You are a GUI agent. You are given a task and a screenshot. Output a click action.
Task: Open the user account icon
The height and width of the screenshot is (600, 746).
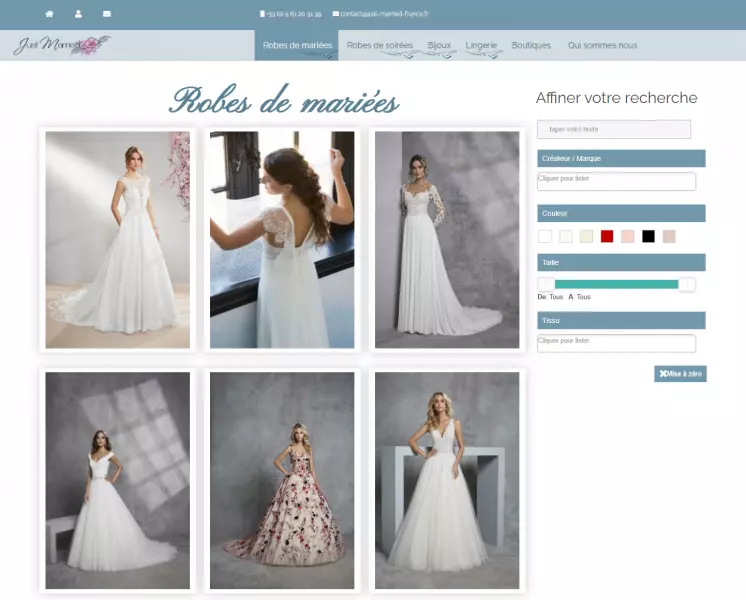(x=78, y=14)
